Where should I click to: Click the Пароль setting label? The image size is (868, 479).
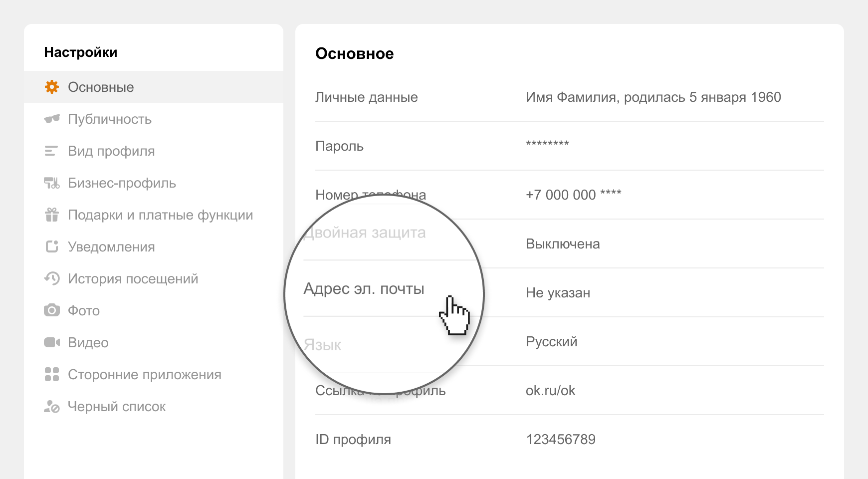pos(339,146)
